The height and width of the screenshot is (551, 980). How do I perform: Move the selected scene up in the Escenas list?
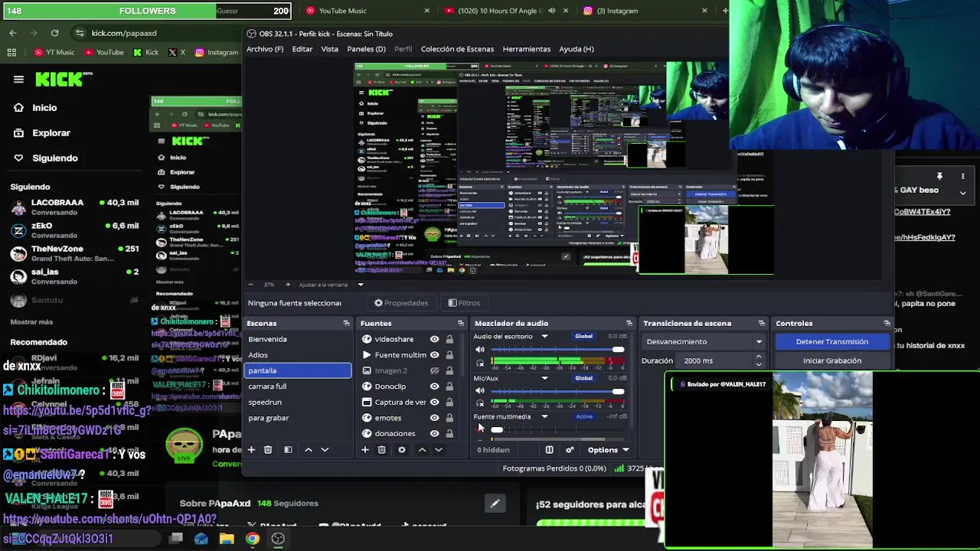pyautogui.click(x=309, y=450)
